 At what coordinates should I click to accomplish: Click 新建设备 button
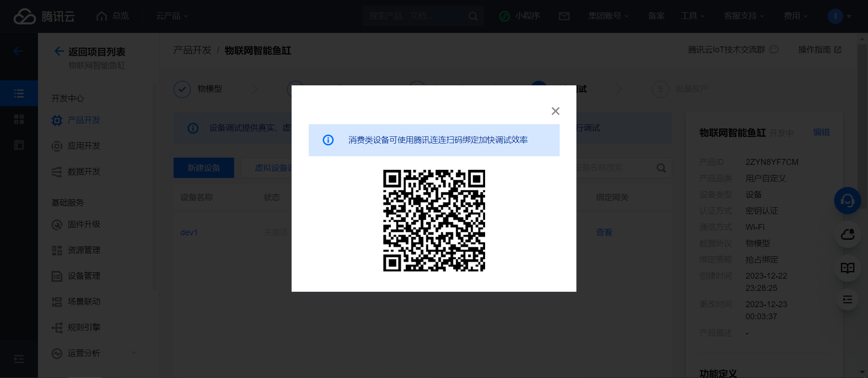point(204,168)
